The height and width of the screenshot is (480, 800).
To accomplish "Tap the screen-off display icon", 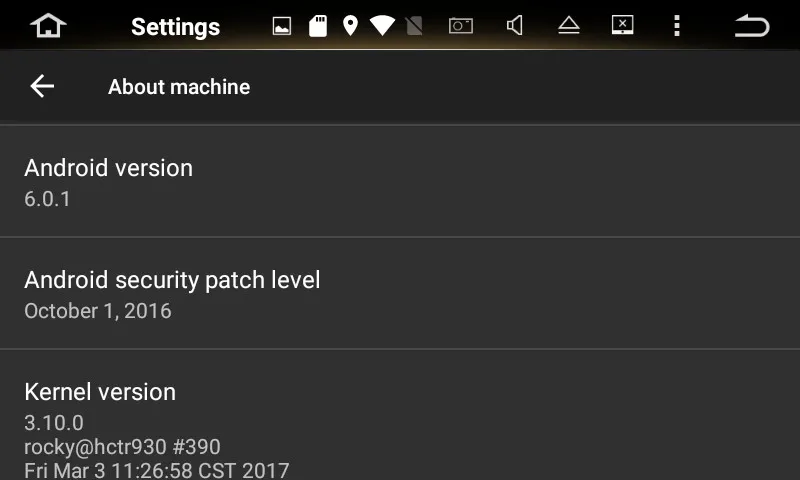I will [x=622, y=25].
